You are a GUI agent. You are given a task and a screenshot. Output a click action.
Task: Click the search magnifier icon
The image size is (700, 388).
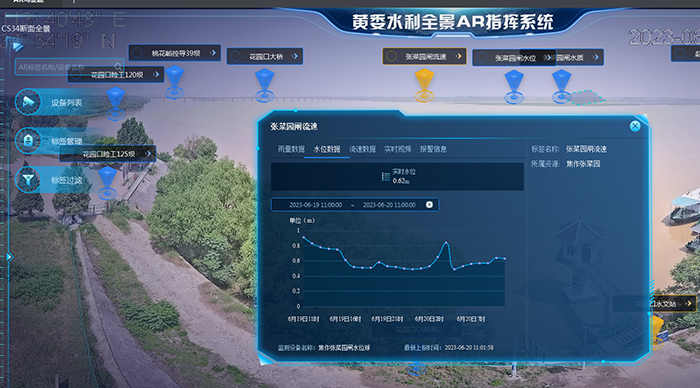point(118,67)
